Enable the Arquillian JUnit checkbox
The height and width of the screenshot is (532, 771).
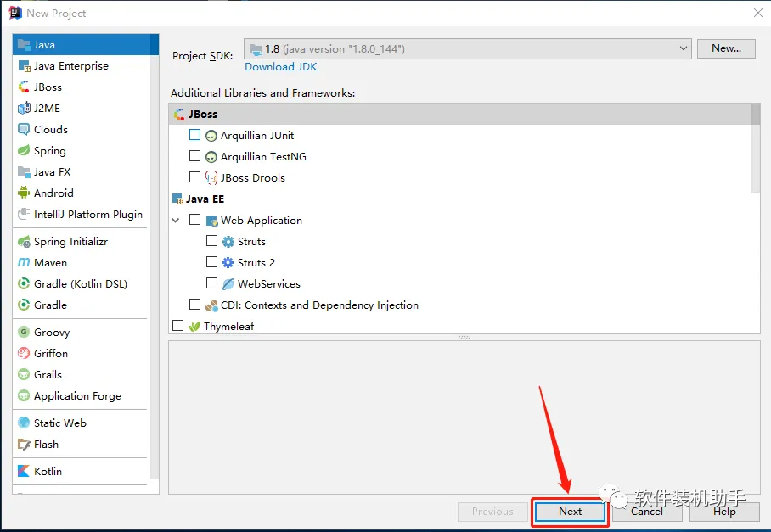coord(194,135)
